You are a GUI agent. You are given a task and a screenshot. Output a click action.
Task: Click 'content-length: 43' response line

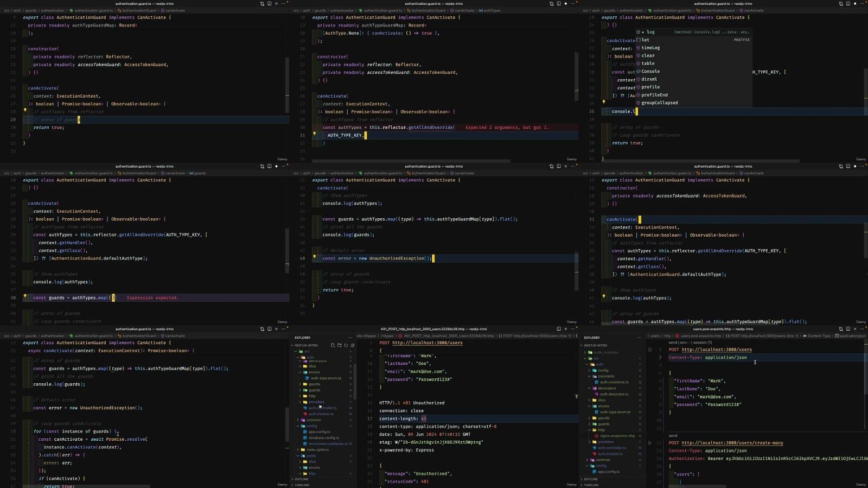click(403, 419)
